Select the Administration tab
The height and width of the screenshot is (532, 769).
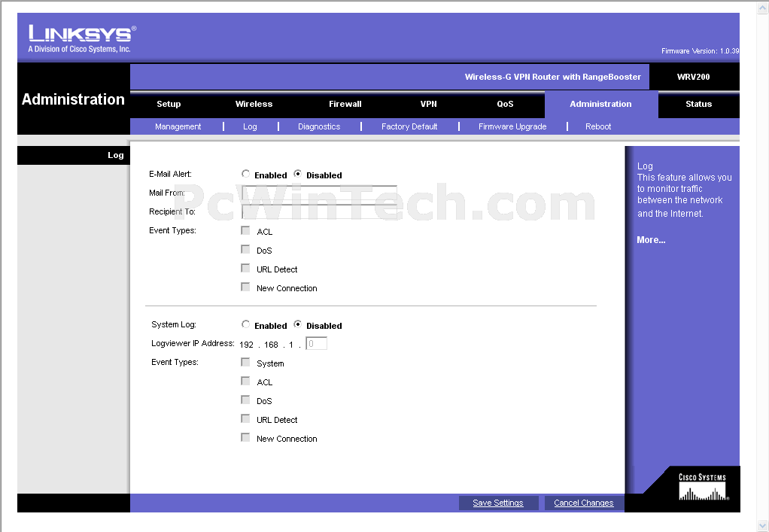[600, 104]
